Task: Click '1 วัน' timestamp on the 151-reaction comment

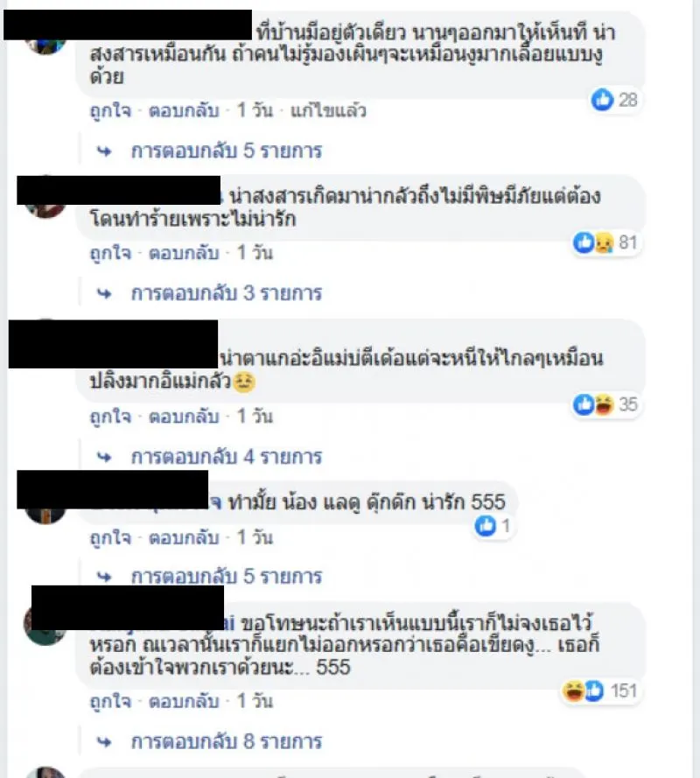Action: click(255, 701)
